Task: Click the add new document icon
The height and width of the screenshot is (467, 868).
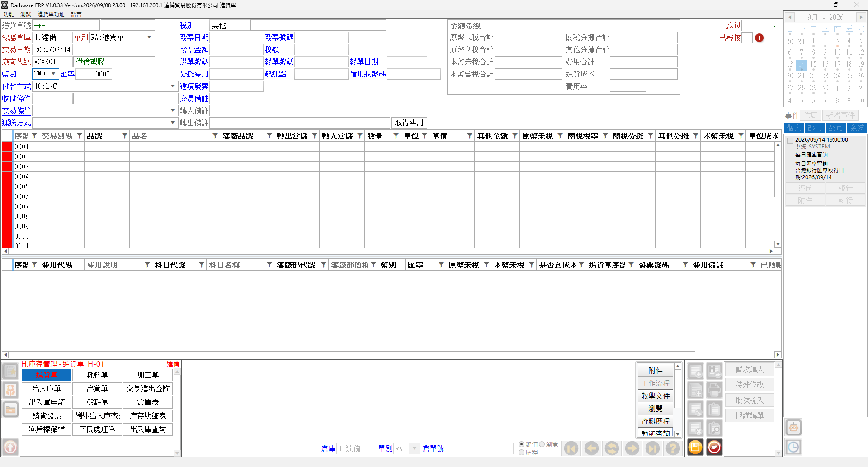Action: click(695, 372)
